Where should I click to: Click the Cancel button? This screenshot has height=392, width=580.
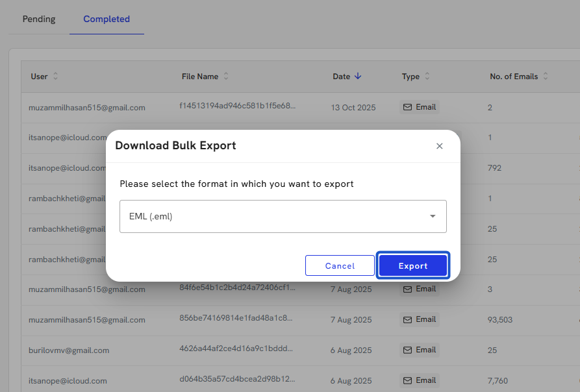click(x=340, y=265)
